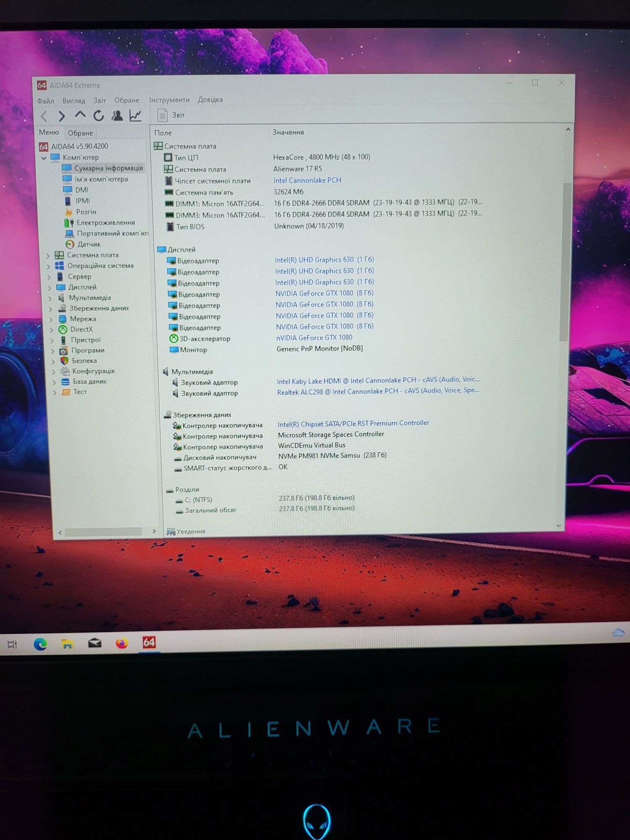Select Ім'я комп'ютера tree item
This screenshot has height=840, width=630.
click(95, 179)
